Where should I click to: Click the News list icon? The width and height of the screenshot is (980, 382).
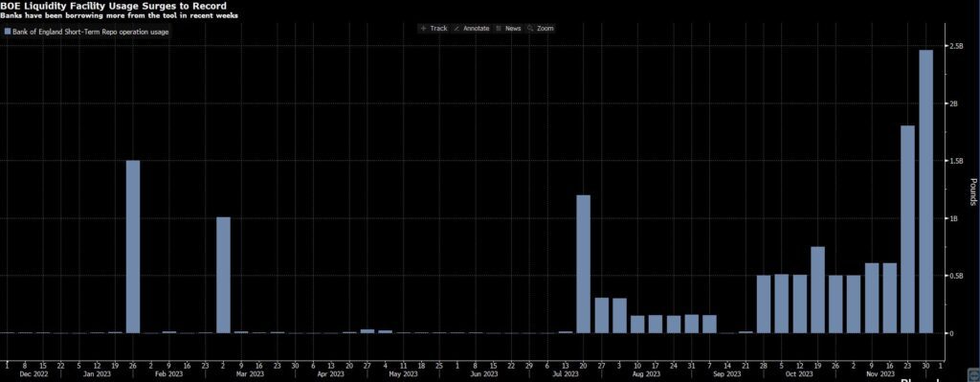499,28
